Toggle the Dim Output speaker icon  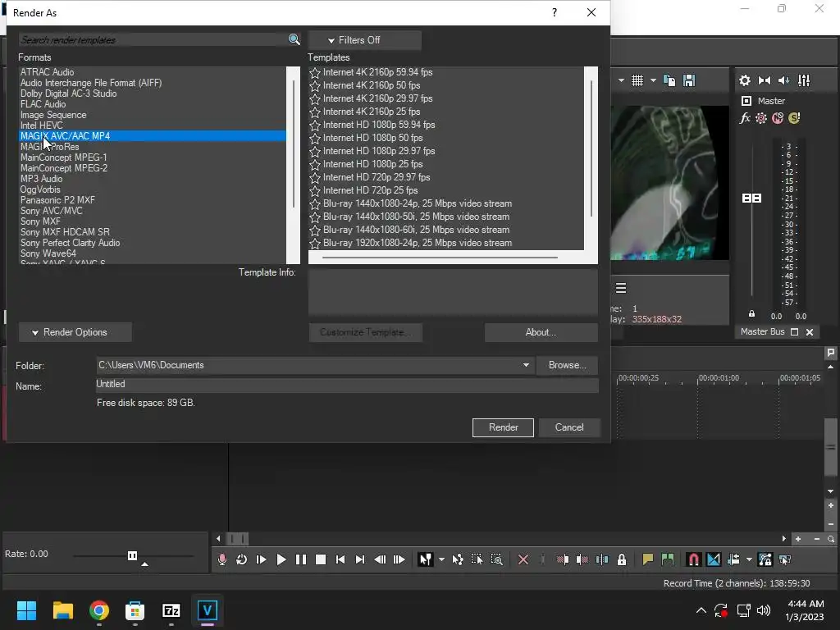tap(783, 80)
